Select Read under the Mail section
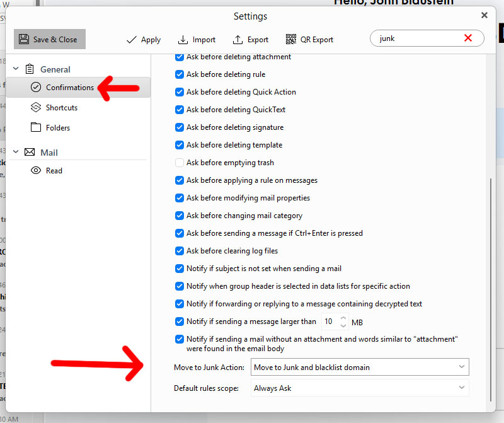The height and width of the screenshot is (423, 504). [x=54, y=171]
